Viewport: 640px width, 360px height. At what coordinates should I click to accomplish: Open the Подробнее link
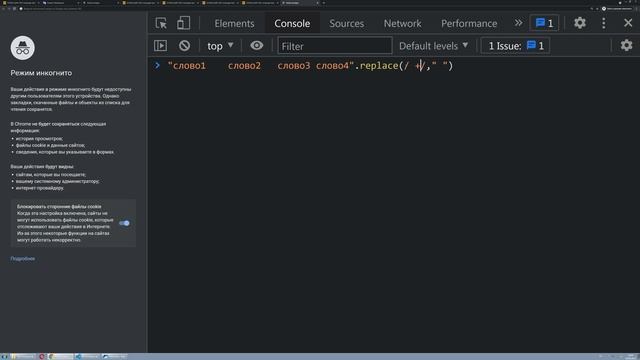[x=22, y=259]
